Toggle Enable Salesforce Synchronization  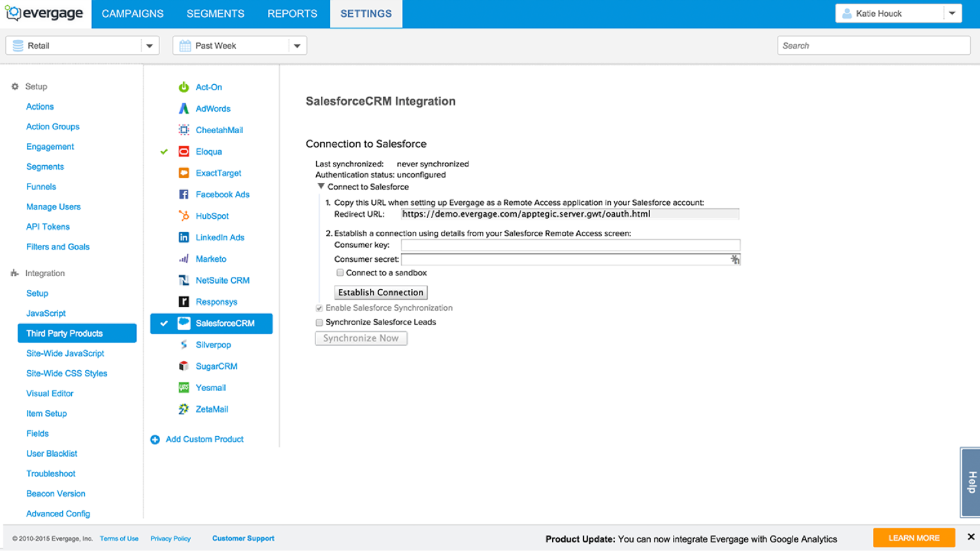319,307
